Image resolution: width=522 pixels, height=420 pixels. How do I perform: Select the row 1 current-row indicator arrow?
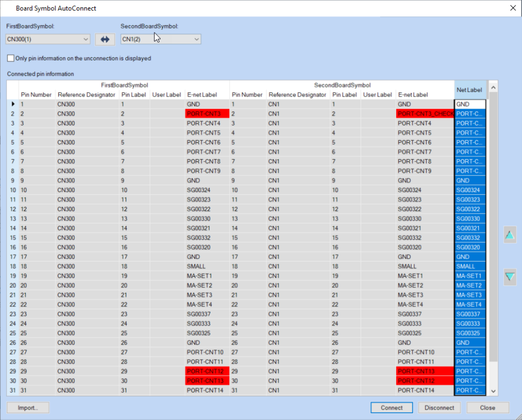13,104
